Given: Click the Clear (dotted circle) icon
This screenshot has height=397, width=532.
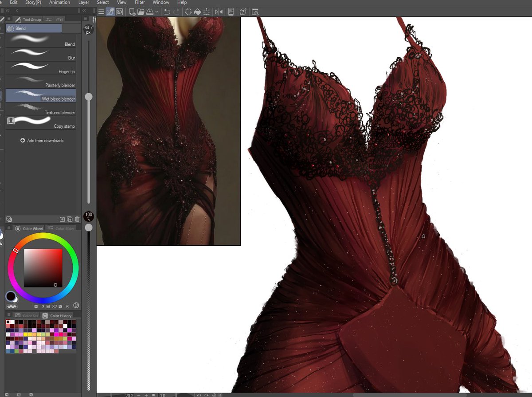Looking at the screenshot, I should [188, 12].
